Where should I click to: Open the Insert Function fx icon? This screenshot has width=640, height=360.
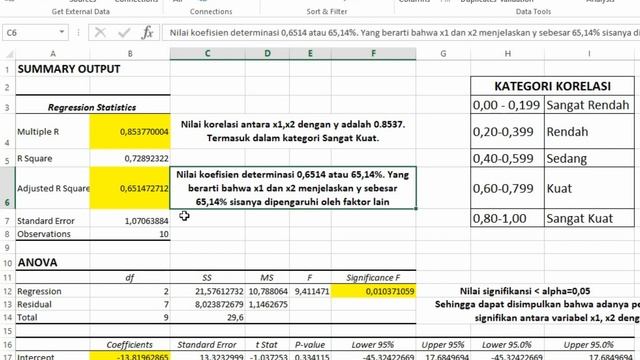click(147, 33)
